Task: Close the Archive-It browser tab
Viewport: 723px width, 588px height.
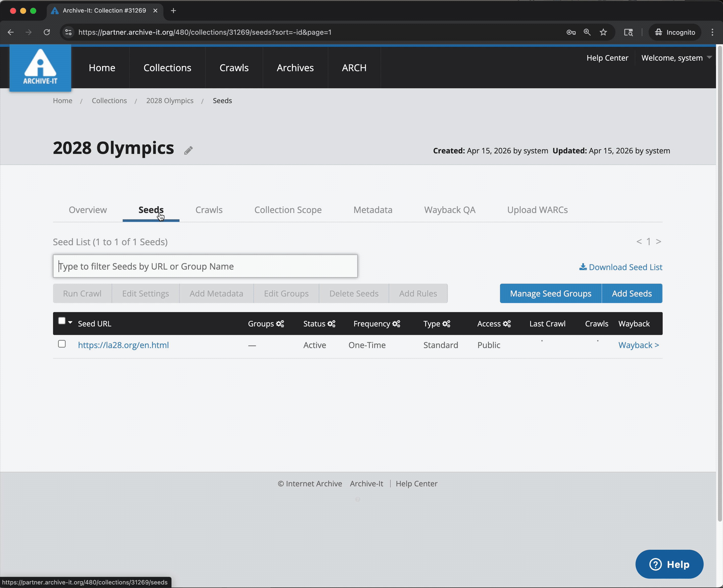Action: coord(155,10)
